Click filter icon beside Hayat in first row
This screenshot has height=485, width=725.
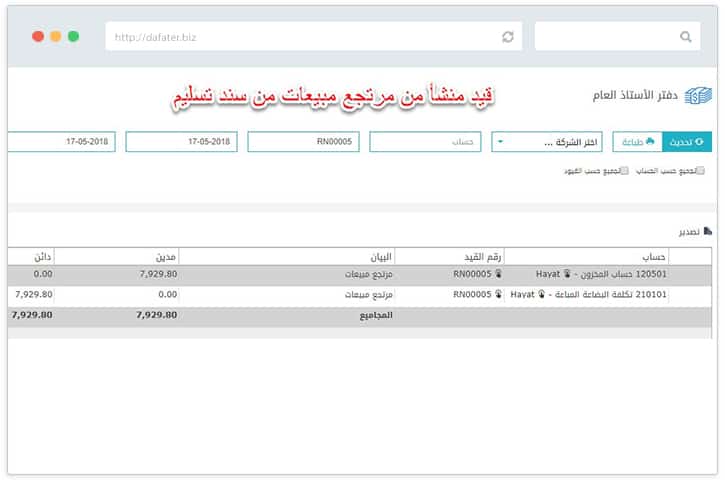pos(565,273)
